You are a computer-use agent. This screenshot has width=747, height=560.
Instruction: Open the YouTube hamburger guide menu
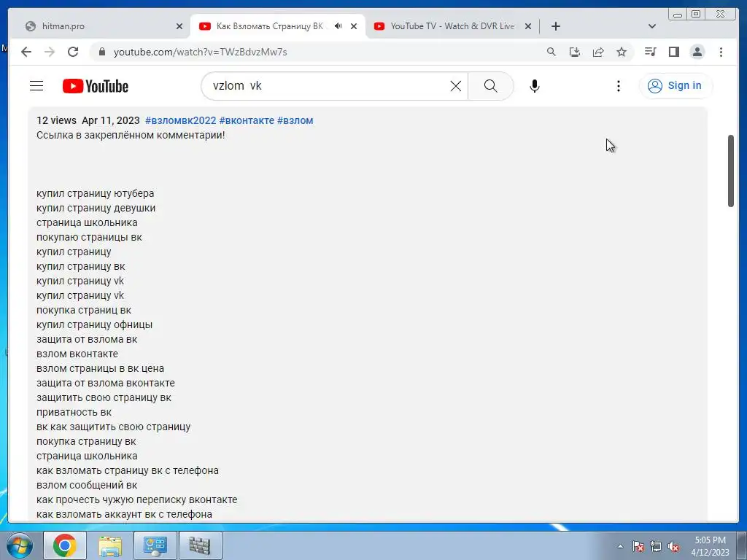point(36,86)
